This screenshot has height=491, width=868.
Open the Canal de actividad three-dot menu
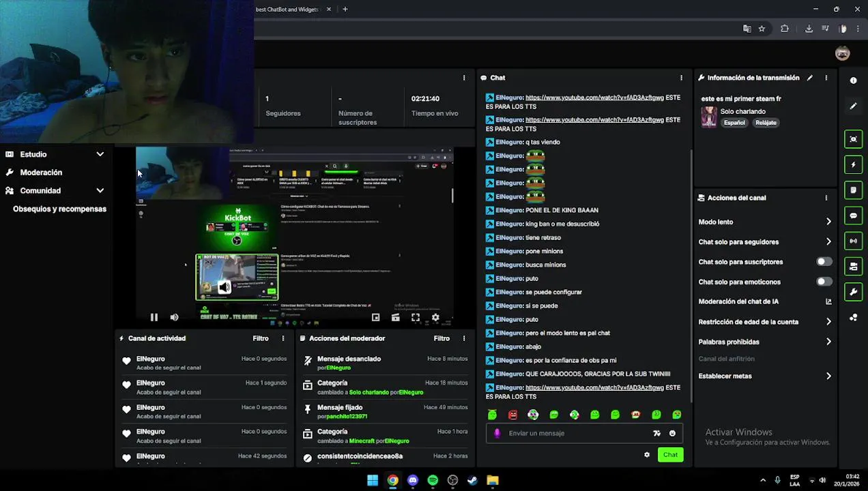tap(283, 338)
